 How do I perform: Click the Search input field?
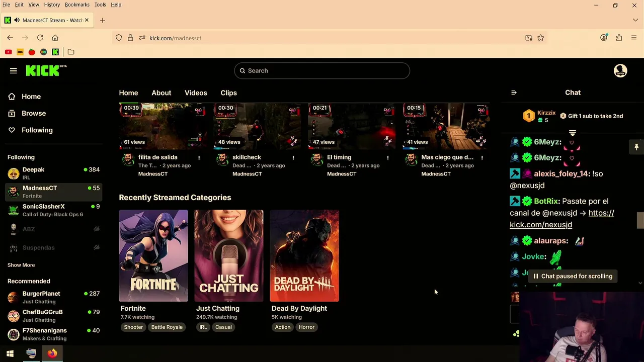pos(322,71)
